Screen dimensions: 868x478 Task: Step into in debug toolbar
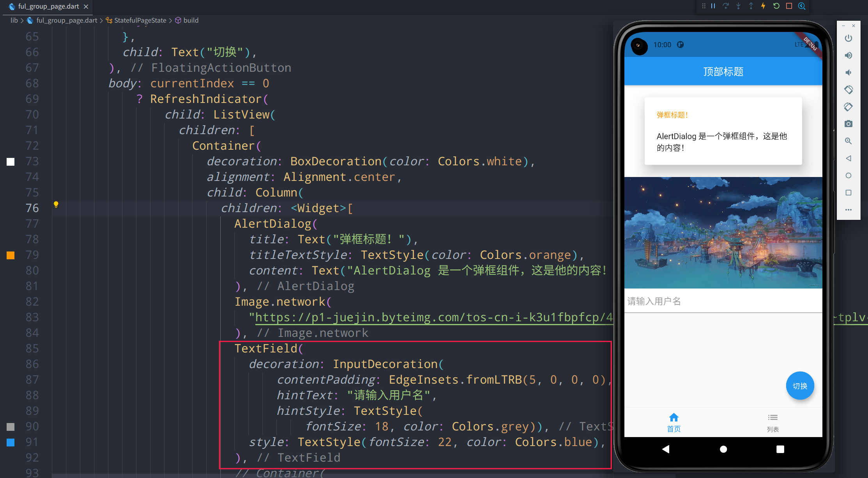(738, 6)
